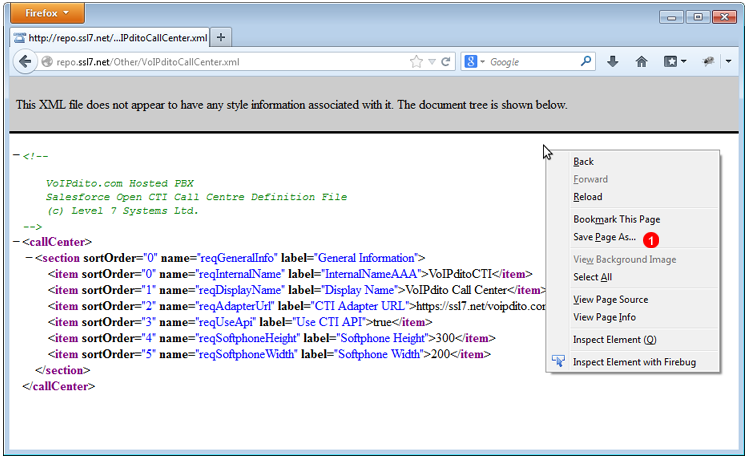Collapse the section reqGeneralInfo node

(29, 258)
